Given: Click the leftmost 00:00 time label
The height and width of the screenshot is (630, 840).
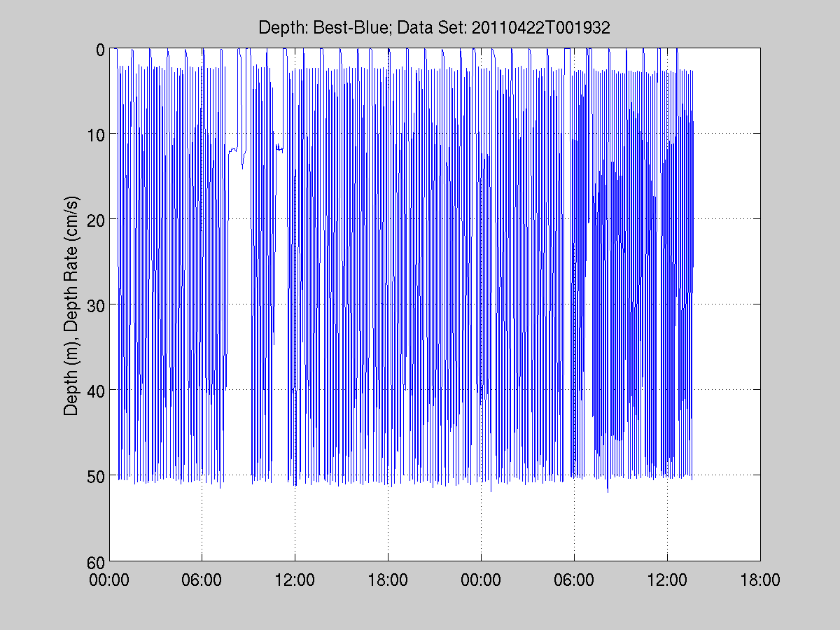Looking at the screenshot, I should [109, 580].
